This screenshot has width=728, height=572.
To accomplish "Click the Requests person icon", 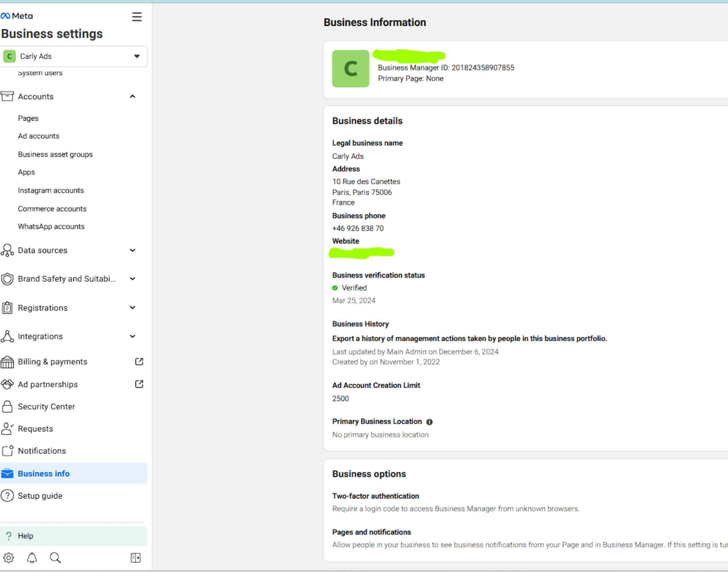I will [x=7, y=429].
